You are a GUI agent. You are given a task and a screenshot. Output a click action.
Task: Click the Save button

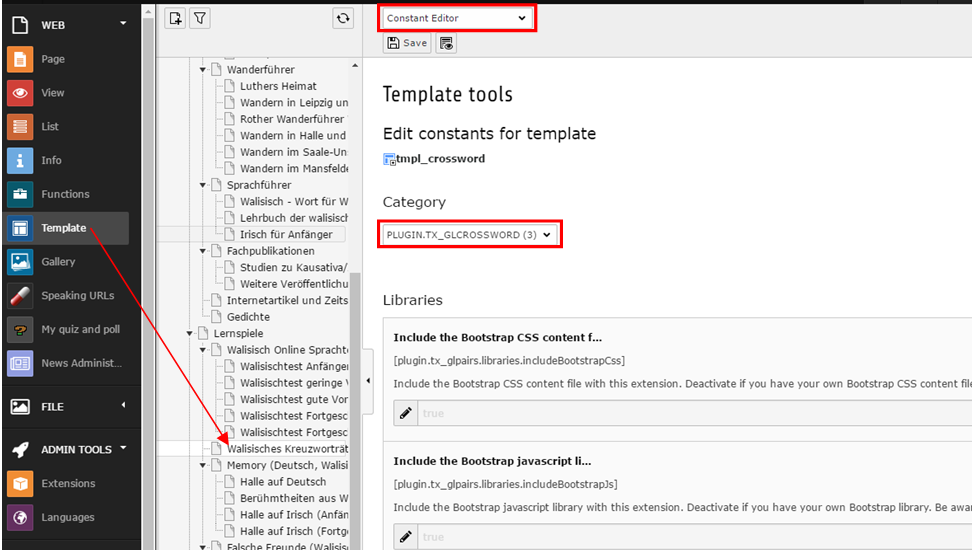click(407, 43)
